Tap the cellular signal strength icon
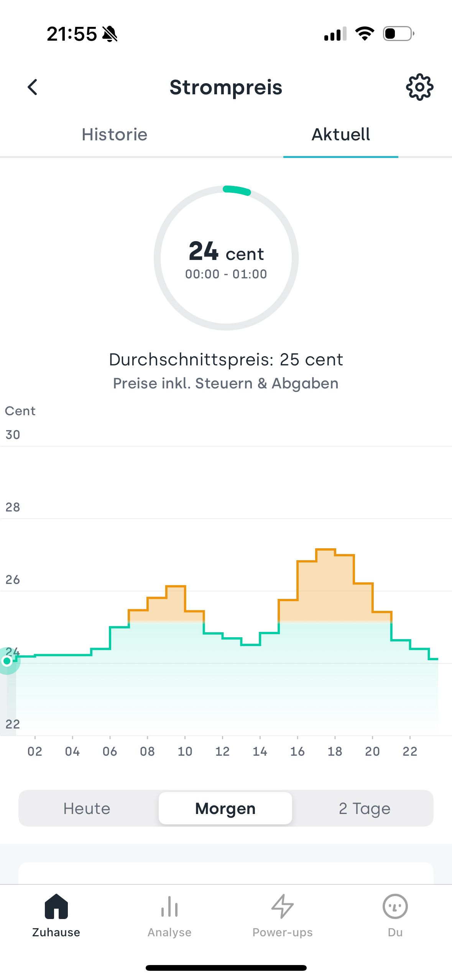The height and width of the screenshot is (980, 452). click(335, 34)
